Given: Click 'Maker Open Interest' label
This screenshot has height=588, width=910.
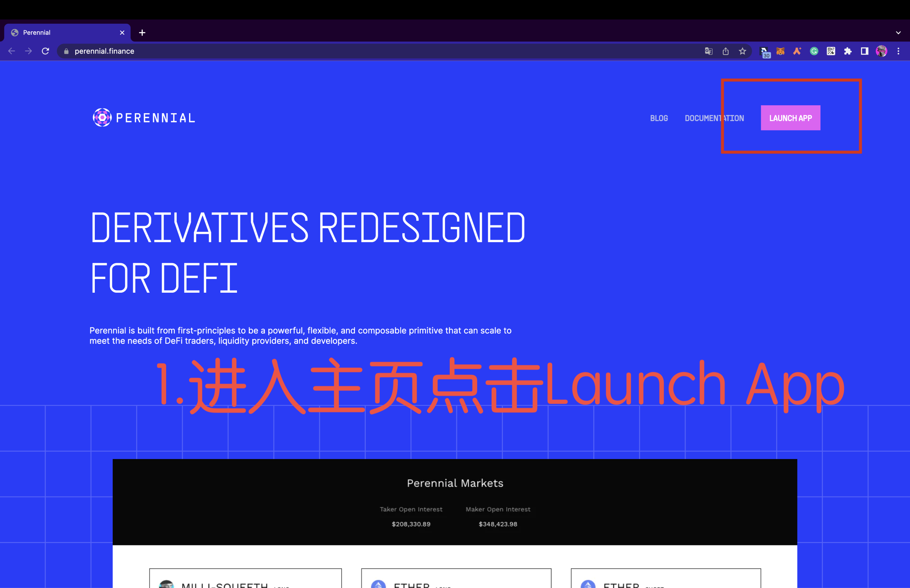Looking at the screenshot, I should point(498,509).
